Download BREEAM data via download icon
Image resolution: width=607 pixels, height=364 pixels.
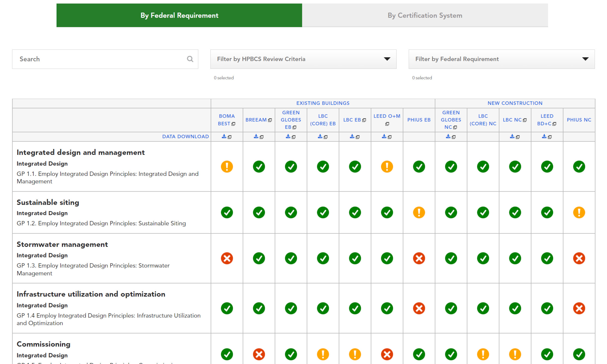tap(256, 136)
